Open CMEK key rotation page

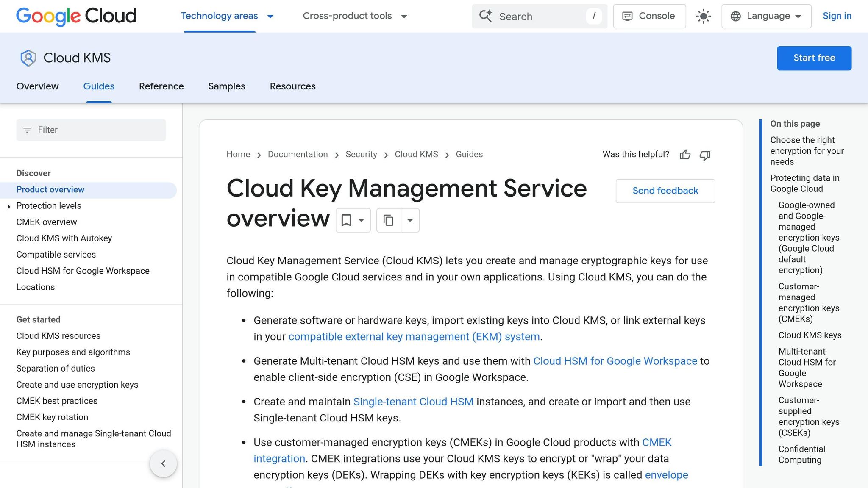click(52, 417)
